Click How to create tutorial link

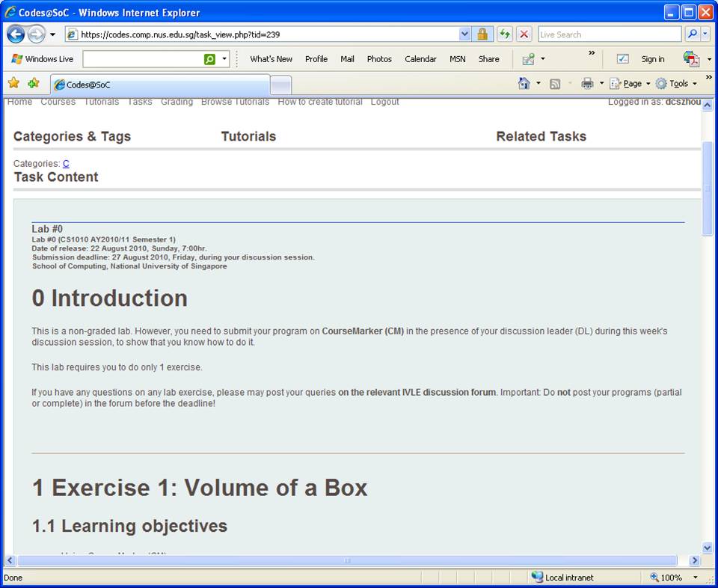tap(320, 102)
